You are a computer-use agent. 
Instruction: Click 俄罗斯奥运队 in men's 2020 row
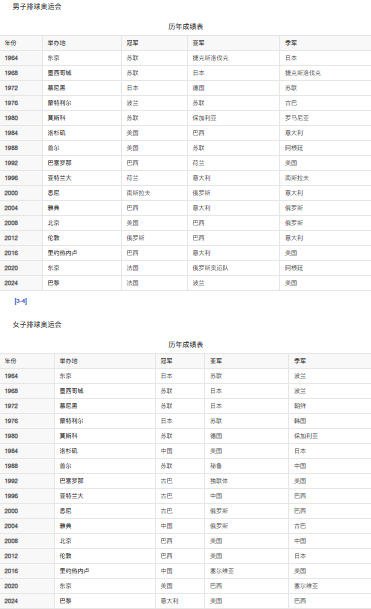211,268
